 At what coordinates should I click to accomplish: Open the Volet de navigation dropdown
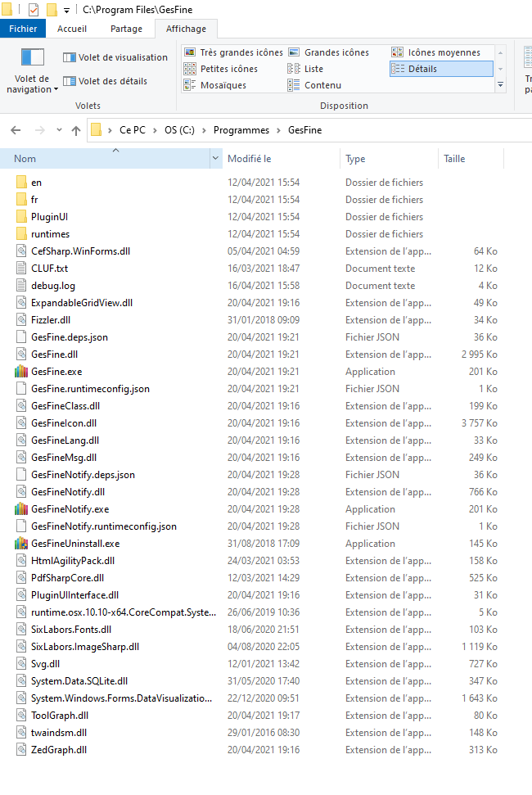33,84
